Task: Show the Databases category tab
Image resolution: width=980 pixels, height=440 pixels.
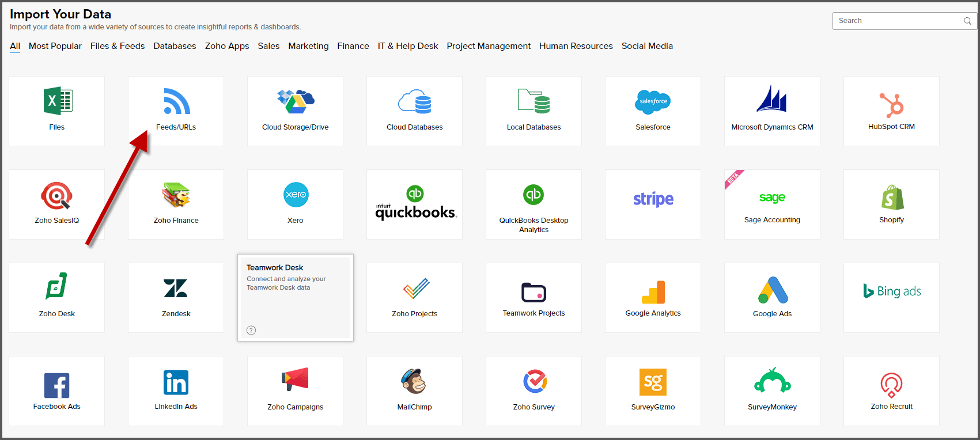Action: 175,46
